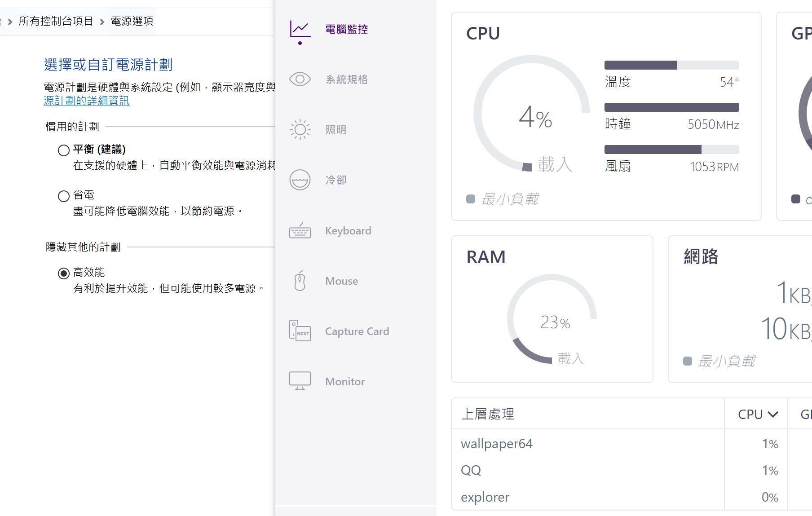Viewport: 812px width, 516px height.
Task: Open the 源計劃的詳細資訊 link
Action: [x=87, y=101]
